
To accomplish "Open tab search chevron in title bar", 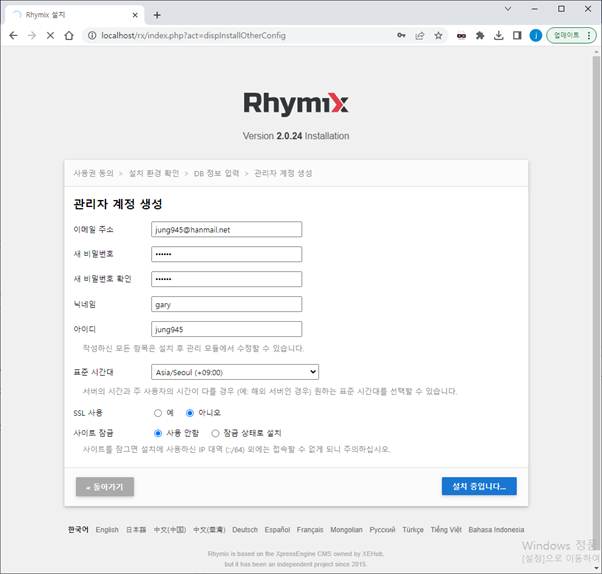I will point(508,9).
